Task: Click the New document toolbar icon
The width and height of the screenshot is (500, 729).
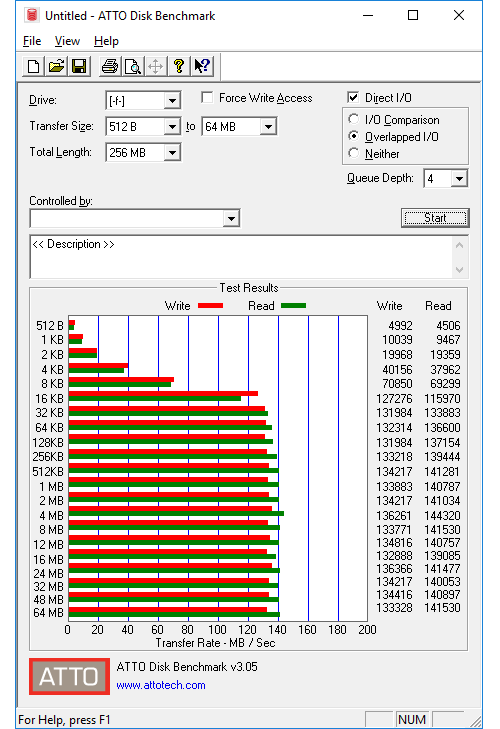Action: click(33, 66)
